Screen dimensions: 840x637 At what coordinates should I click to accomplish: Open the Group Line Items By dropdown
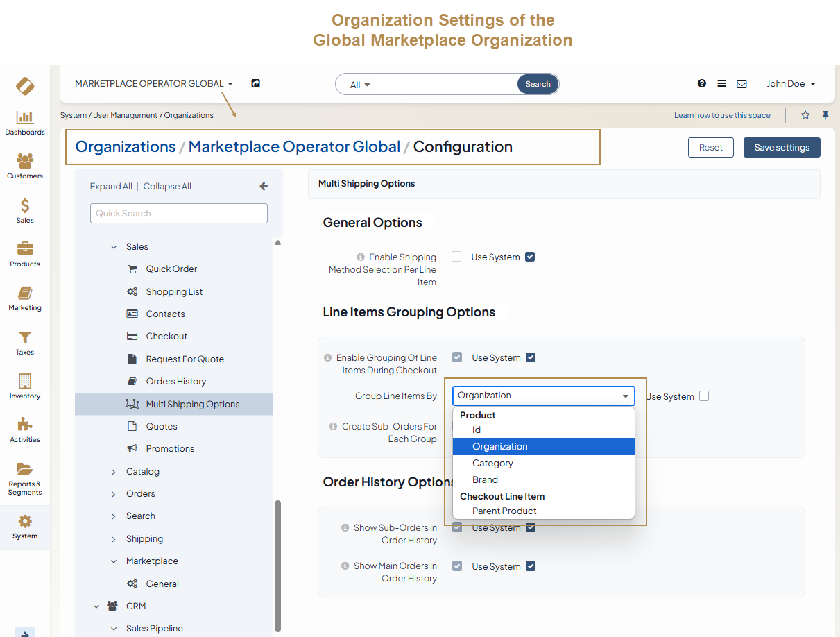tap(543, 396)
